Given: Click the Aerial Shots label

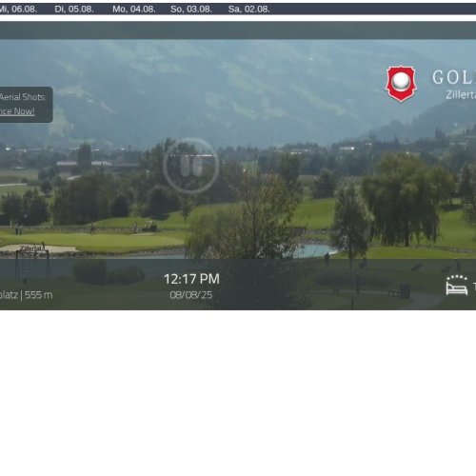Looking at the screenshot, I should pyautogui.click(x=23, y=97).
